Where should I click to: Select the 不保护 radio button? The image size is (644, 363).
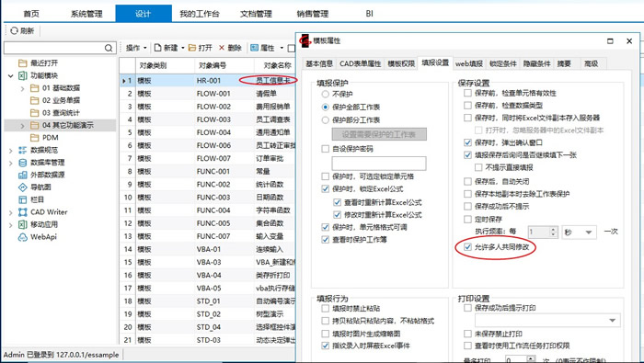pyautogui.click(x=326, y=94)
